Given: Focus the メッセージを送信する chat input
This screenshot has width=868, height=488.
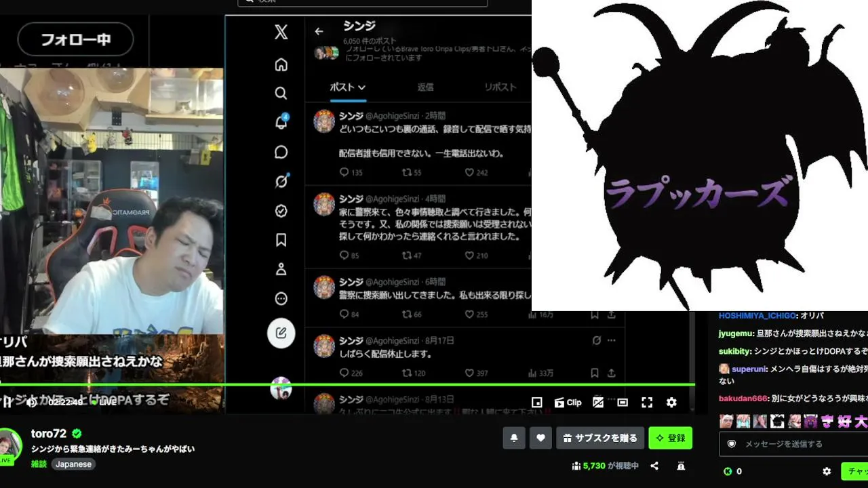Looking at the screenshot, I should point(793,444).
